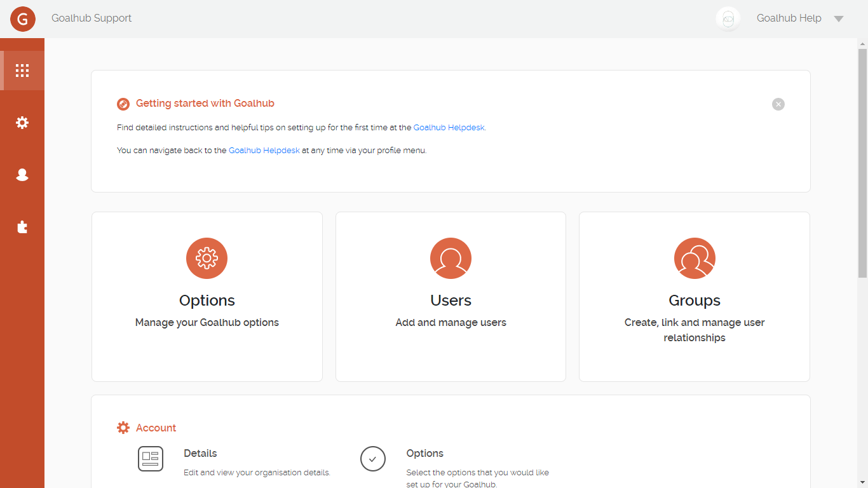Click 'Manage your Goalhub options' text
Screen dimensions: 868x488
[x=207, y=323]
